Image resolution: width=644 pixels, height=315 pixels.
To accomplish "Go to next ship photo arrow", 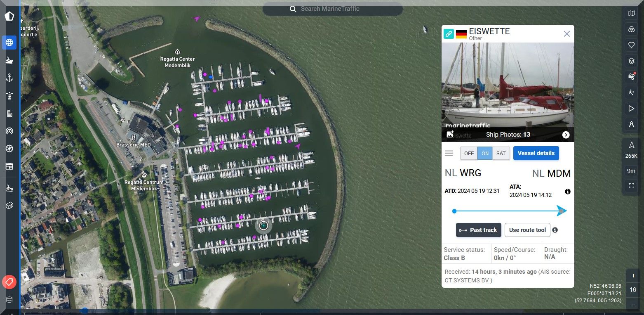I will coord(566,135).
